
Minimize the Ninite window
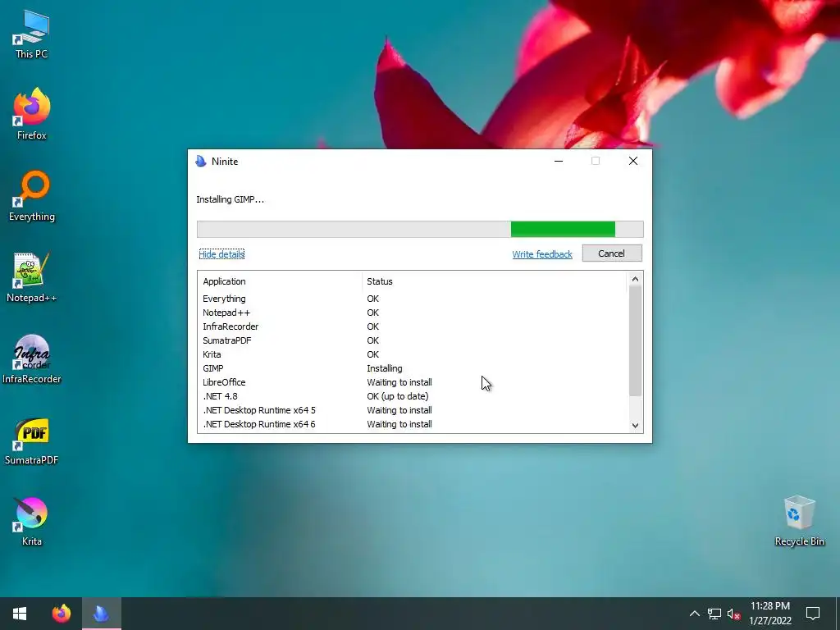558,162
